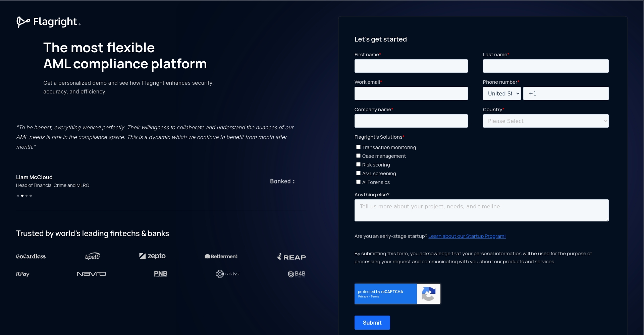The width and height of the screenshot is (644, 335).
Task: Click the REAP logo
Action: (291, 257)
